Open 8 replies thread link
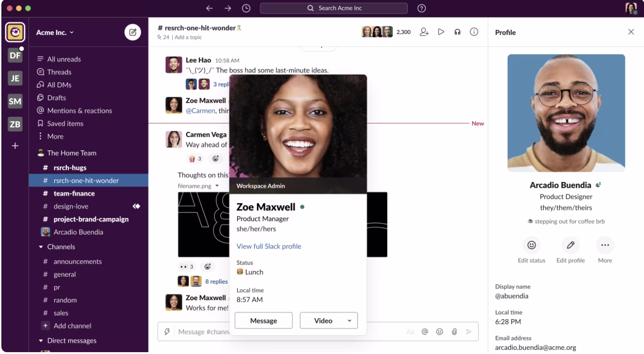This screenshot has height=354, width=644. [216, 282]
